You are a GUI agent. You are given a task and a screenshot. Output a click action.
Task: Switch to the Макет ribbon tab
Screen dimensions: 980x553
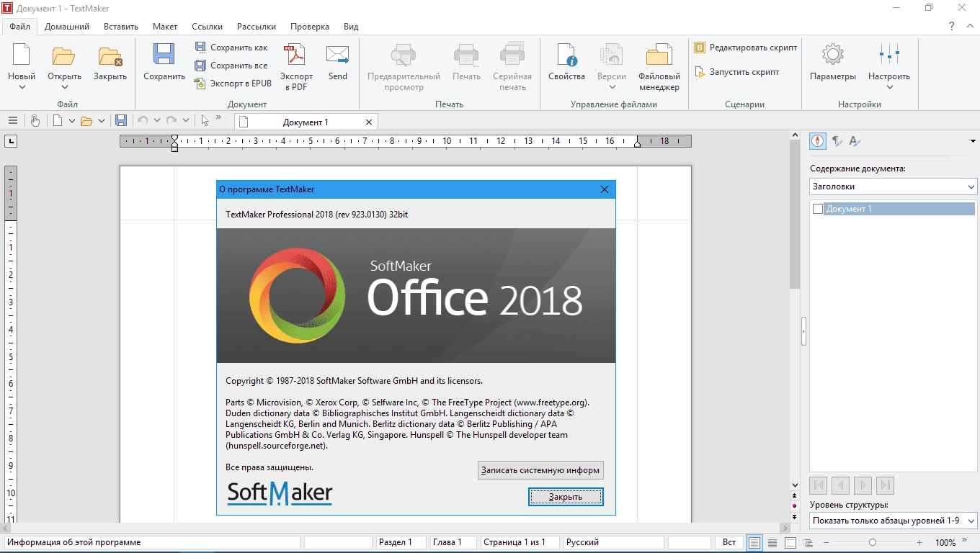[165, 27]
